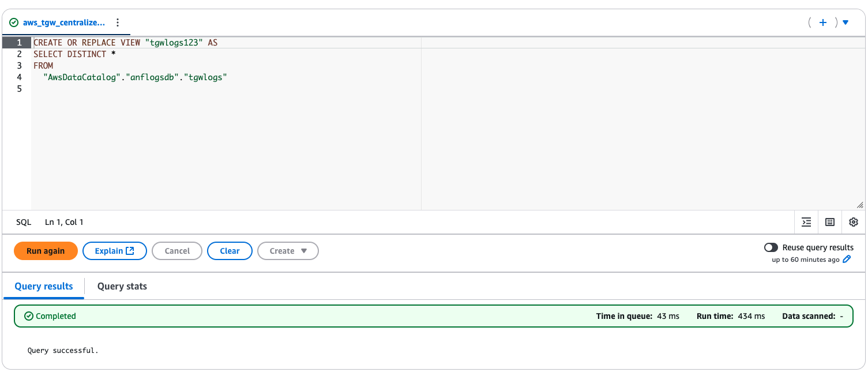Open the keyboard shortcuts icon

(829, 222)
